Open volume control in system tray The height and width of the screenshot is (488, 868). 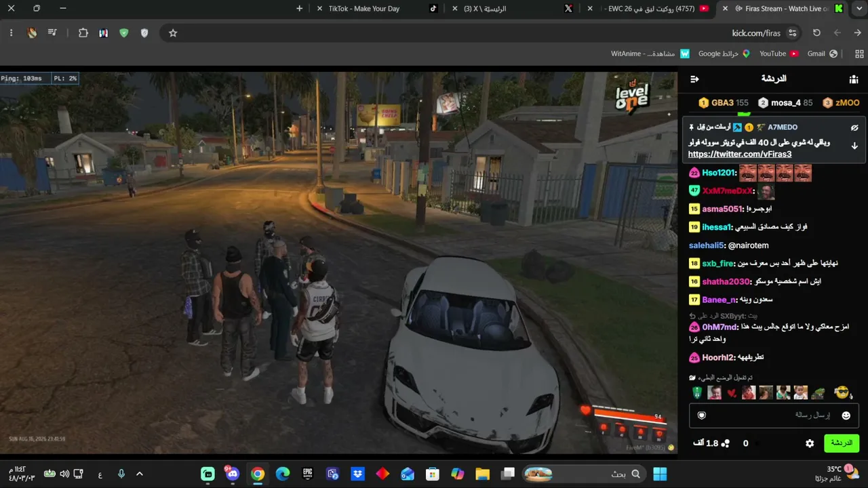click(64, 474)
